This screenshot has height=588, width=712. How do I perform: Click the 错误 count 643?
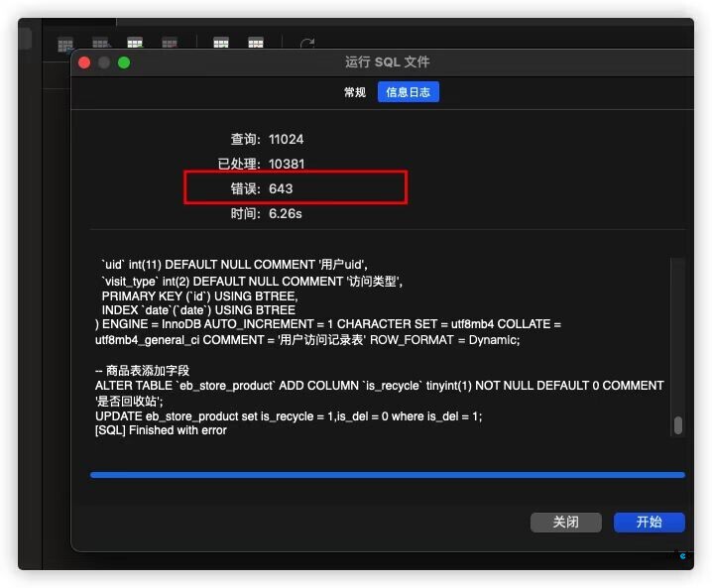tap(281, 188)
